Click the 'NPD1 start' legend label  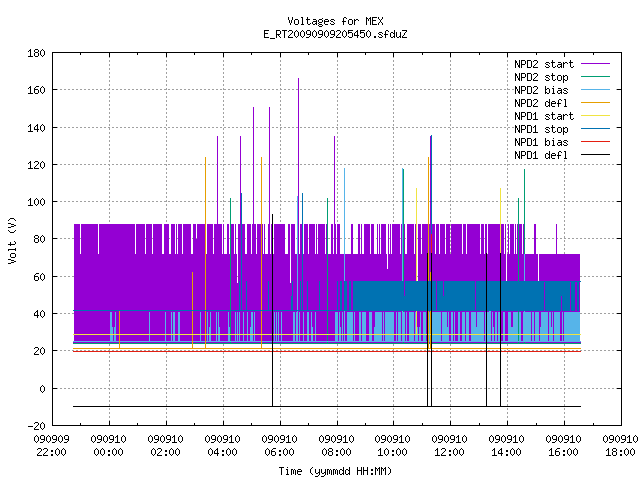tap(544, 116)
